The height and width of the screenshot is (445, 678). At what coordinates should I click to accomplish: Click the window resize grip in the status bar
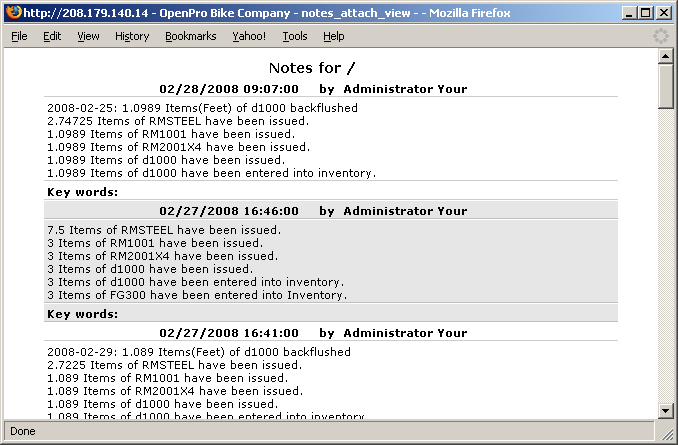coord(669,436)
